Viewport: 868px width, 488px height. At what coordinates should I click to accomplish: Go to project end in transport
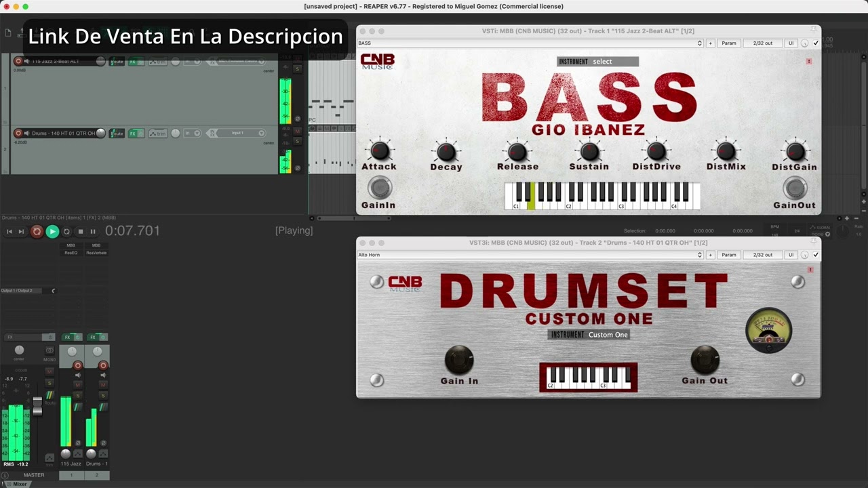coord(21,231)
